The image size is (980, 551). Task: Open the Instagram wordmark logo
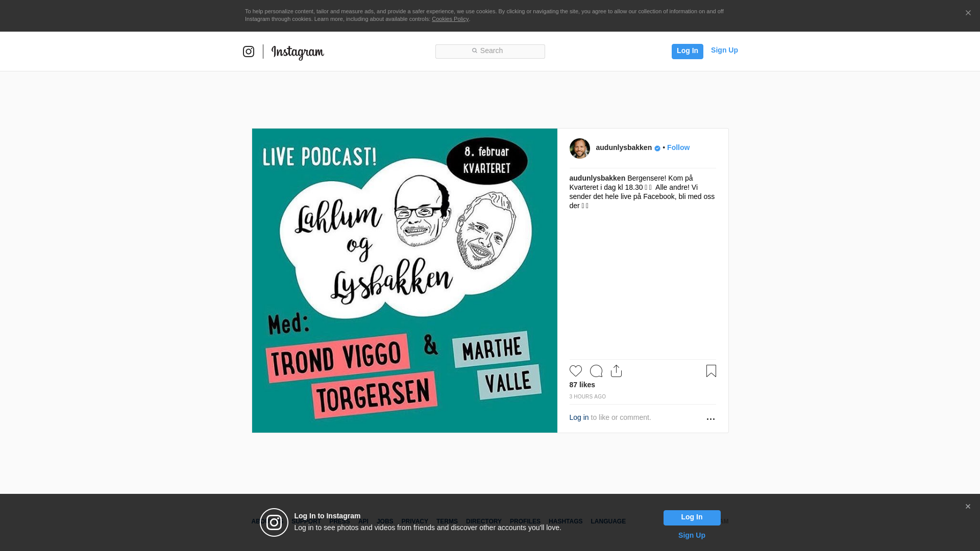pyautogui.click(x=298, y=52)
